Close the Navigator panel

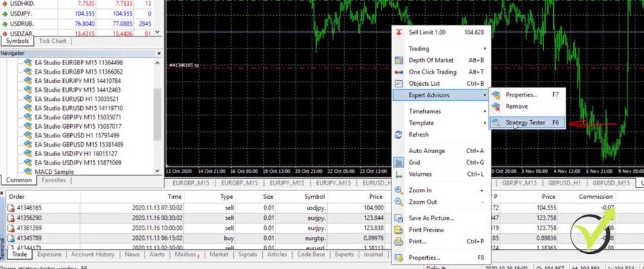tap(159, 54)
